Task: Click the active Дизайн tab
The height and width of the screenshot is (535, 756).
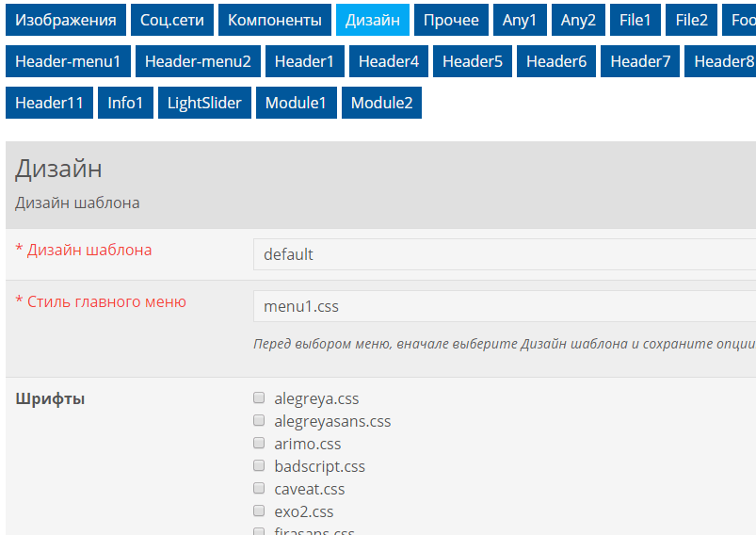Action: tap(373, 20)
